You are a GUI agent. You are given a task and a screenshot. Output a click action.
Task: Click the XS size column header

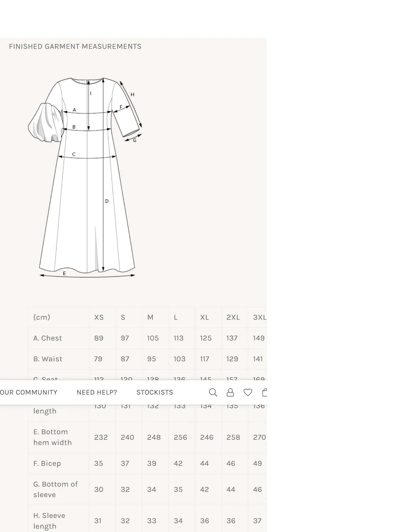pyautogui.click(x=99, y=317)
